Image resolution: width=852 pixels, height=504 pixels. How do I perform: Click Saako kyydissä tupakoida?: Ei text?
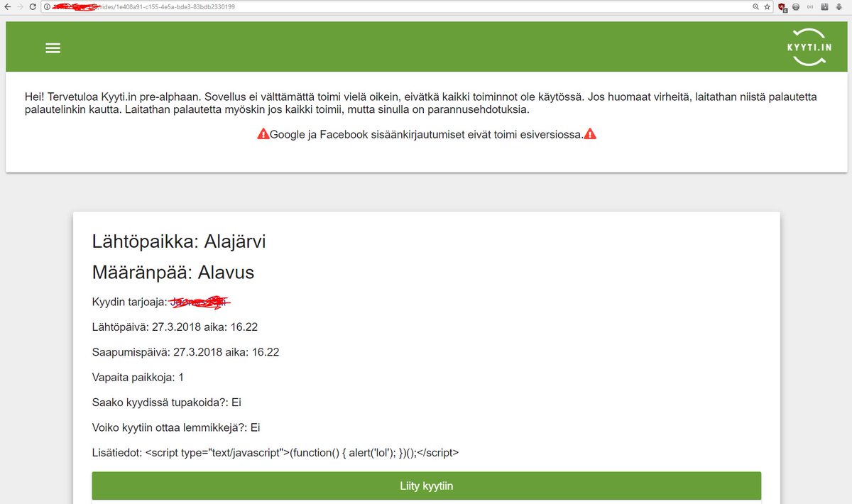click(167, 402)
